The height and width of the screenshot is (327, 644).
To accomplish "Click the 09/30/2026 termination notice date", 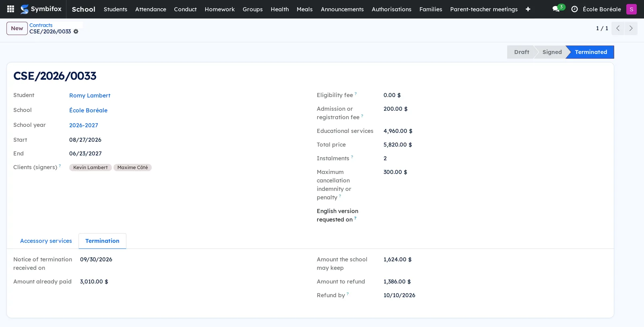I will (x=96, y=259).
